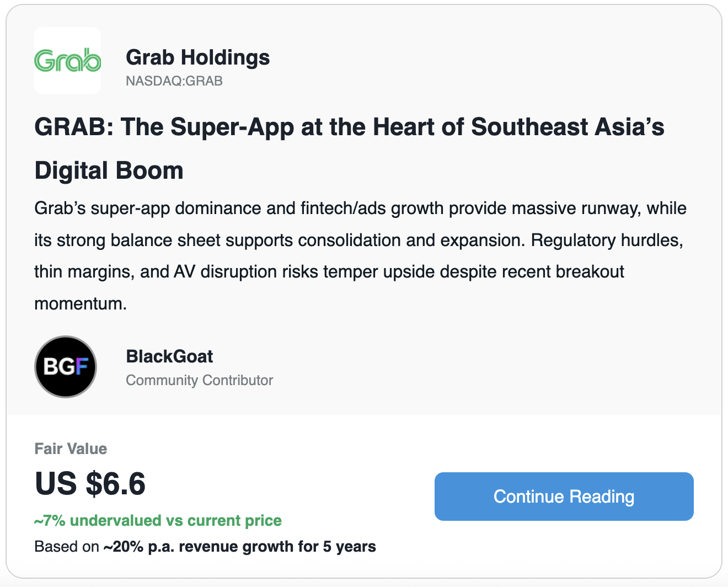The height and width of the screenshot is (587, 728).
Task: Open the Grab Holdings company name
Action: (x=197, y=57)
